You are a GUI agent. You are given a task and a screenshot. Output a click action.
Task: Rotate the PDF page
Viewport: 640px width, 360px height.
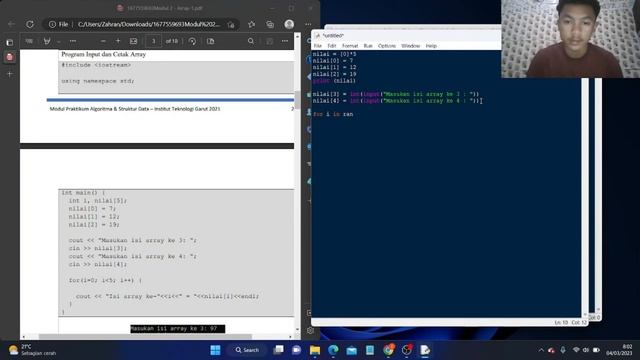tap(192, 41)
